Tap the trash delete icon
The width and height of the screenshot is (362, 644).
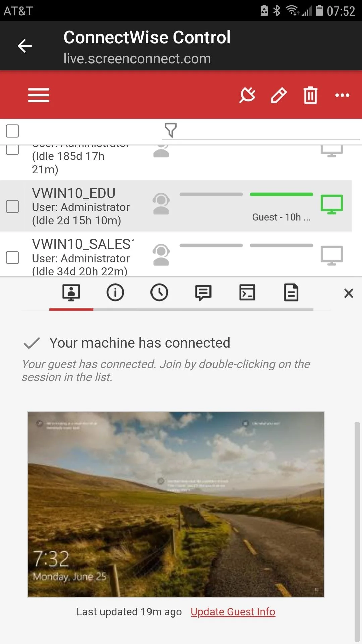coord(310,95)
